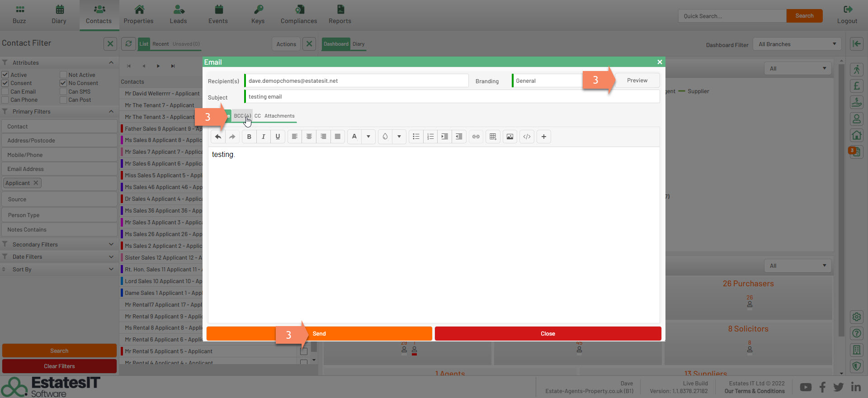Screen dimensions: 868x398
Task: Uncheck the No Consent checkbox
Action: pos(63,83)
